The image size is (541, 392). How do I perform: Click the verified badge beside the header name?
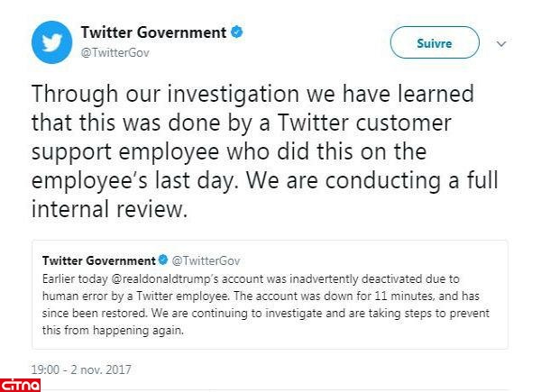(237, 33)
